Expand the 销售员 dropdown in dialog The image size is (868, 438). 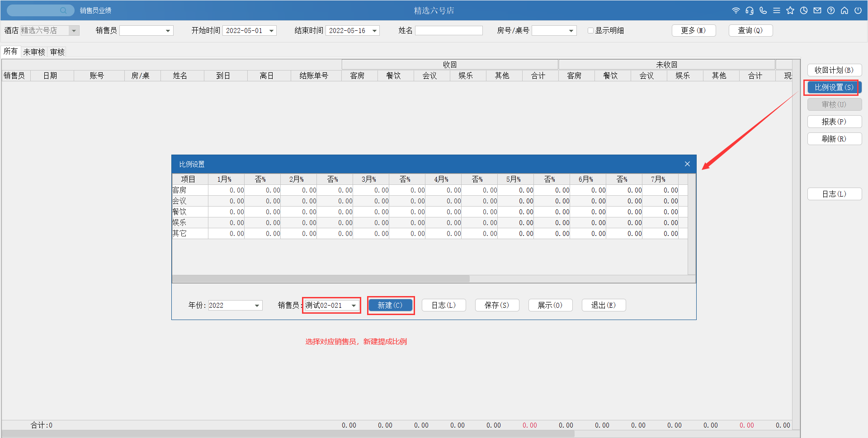point(354,306)
